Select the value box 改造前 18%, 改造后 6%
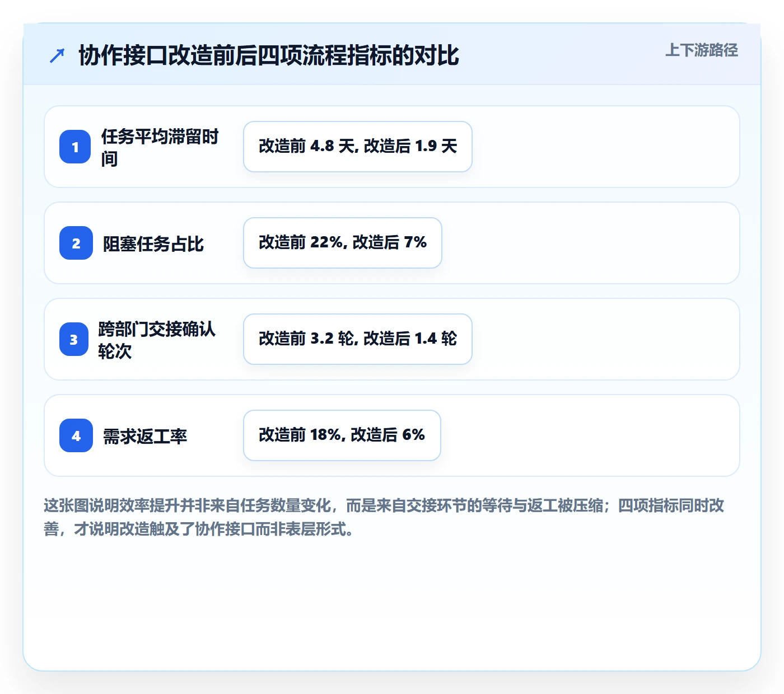 tap(342, 435)
